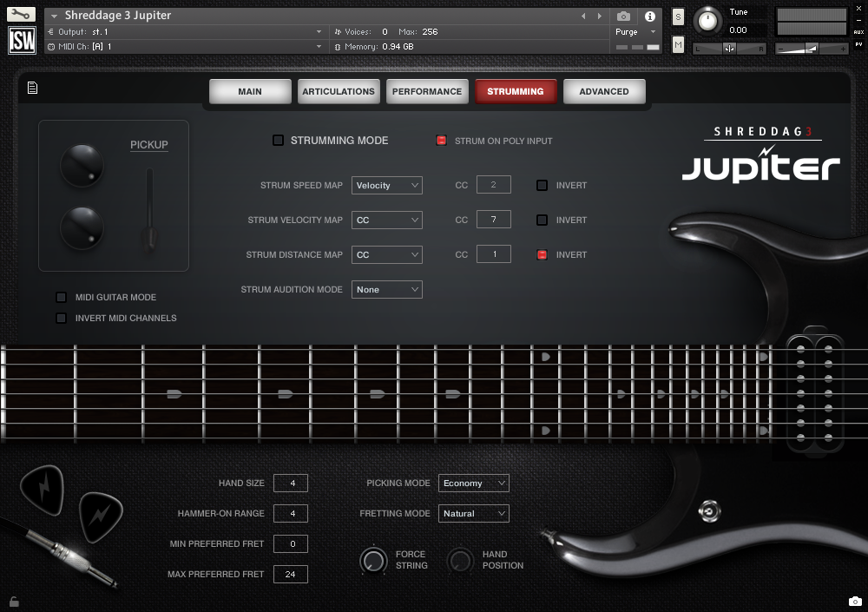This screenshot has width=868, height=612.
Task: Switch to the Articulations tab
Action: click(339, 90)
